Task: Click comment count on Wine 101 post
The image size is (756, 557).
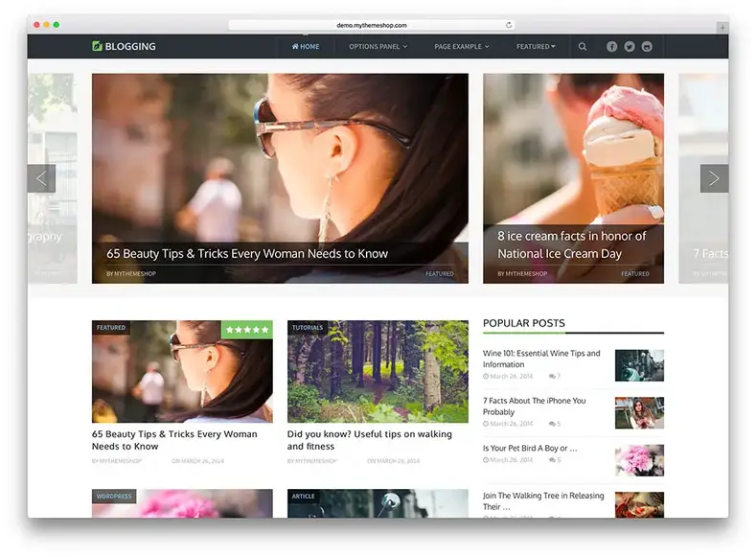Action: pos(555,376)
